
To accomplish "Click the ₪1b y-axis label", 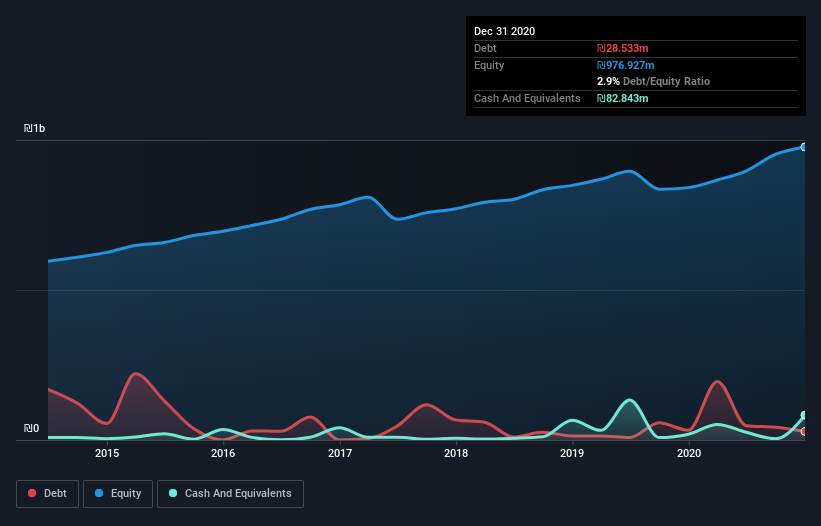I will pyautogui.click(x=35, y=128).
